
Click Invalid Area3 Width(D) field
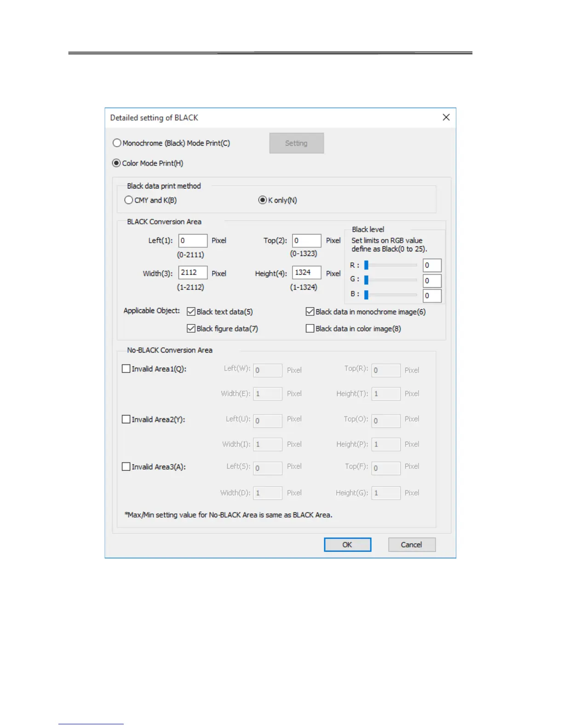point(268,493)
